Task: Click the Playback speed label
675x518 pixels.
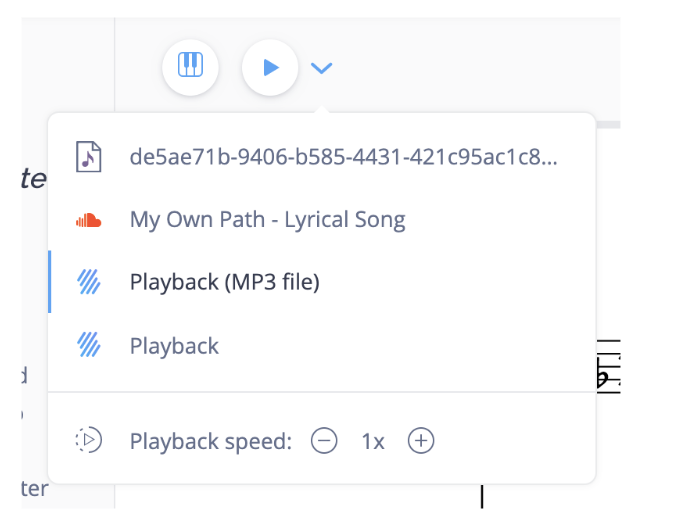Action: coord(211,442)
